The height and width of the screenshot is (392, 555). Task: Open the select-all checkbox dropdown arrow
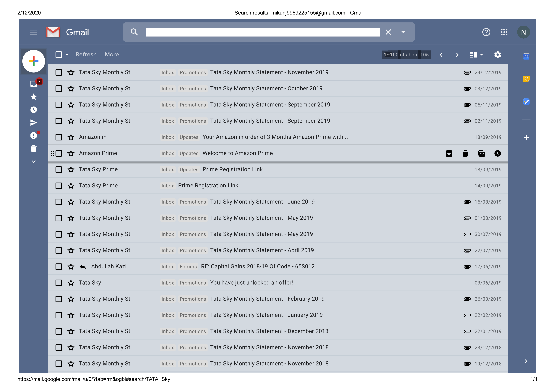coord(67,55)
